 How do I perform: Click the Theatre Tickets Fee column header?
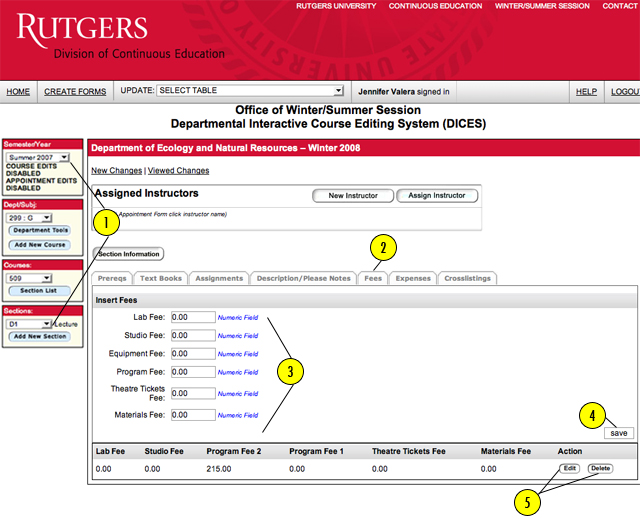click(x=409, y=452)
